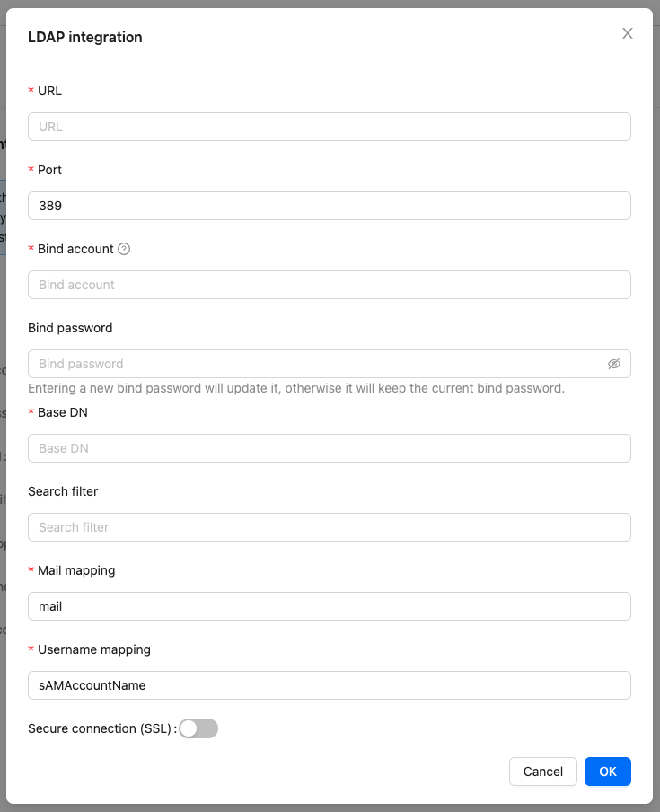The width and height of the screenshot is (660, 812).
Task: Click the "Search filter" field label
Action: coord(63,491)
